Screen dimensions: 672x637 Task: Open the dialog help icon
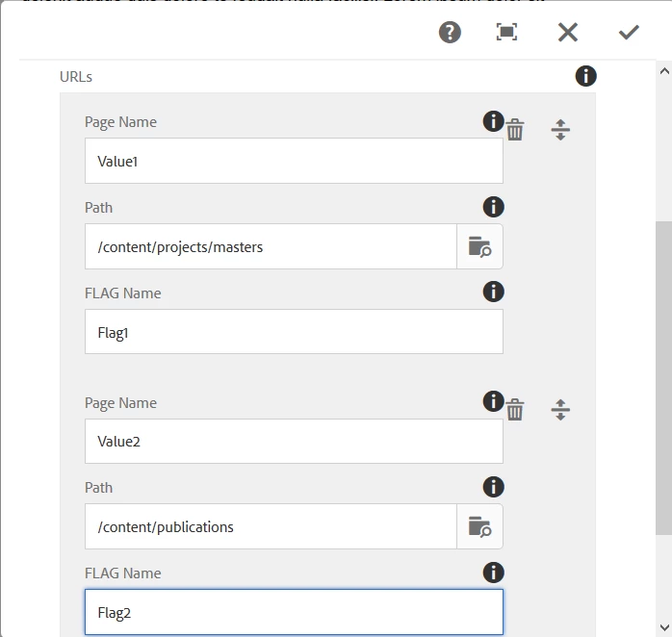(x=450, y=33)
